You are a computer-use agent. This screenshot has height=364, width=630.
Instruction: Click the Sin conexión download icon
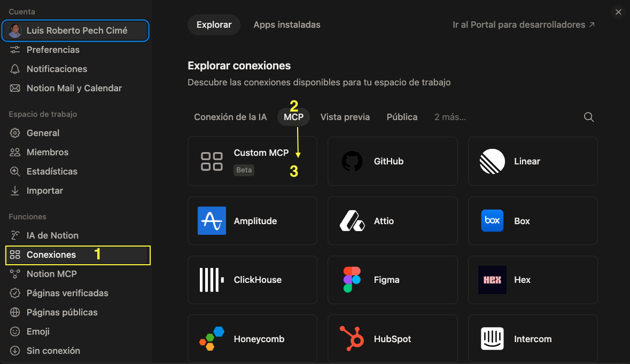15,351
